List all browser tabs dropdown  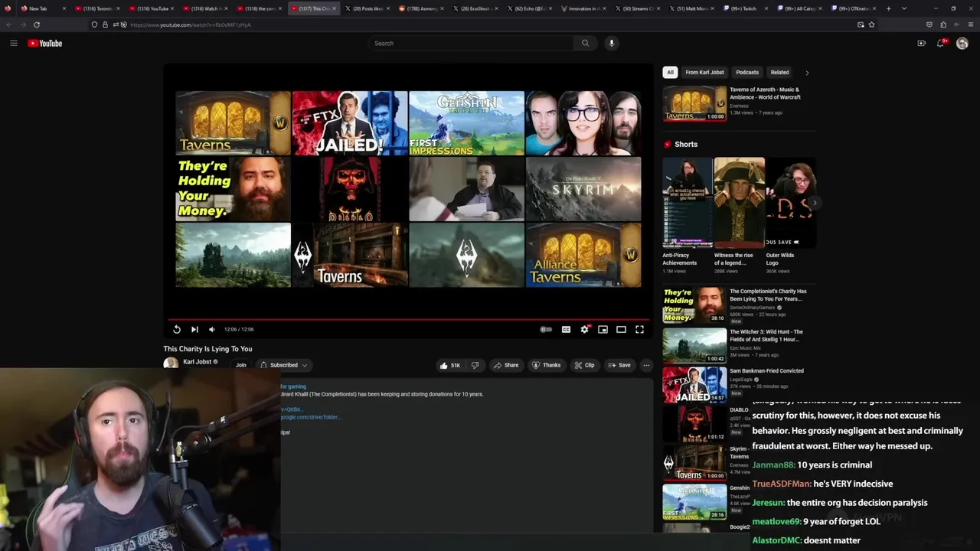pyautogui.click(x=903, y=8)
